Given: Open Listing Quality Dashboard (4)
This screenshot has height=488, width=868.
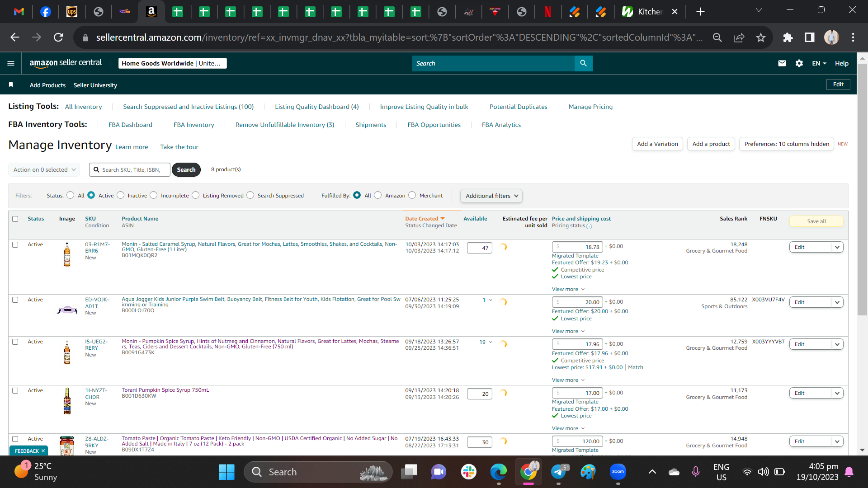Looking at the screenshot, I should 316,107.
